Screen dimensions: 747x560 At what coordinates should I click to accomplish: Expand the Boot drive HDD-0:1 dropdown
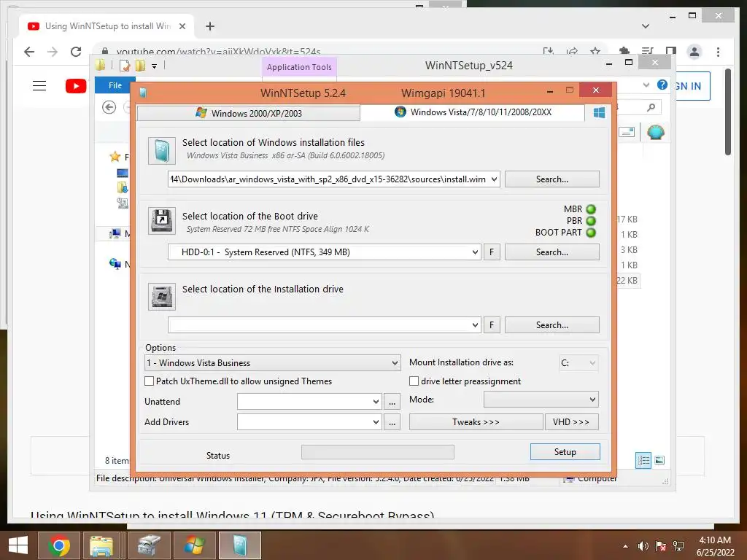pos(475,252)
